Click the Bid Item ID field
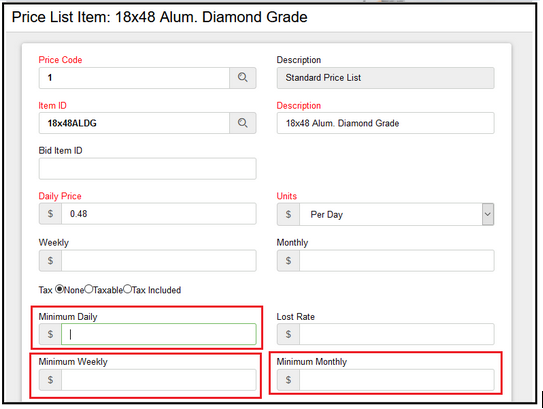The height and width of the screenshot is (409, 543). [x=148, y=169]
